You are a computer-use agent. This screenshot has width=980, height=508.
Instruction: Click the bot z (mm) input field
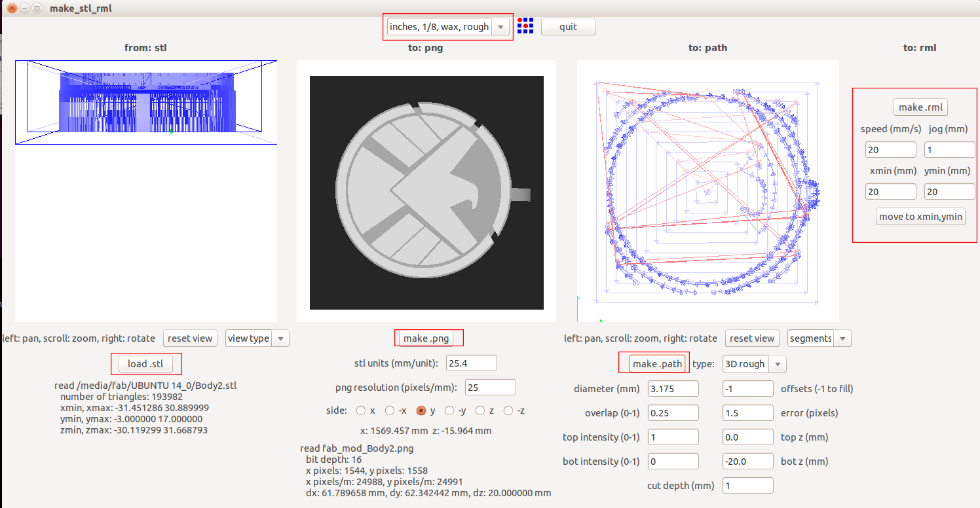(x=748, y=462)
